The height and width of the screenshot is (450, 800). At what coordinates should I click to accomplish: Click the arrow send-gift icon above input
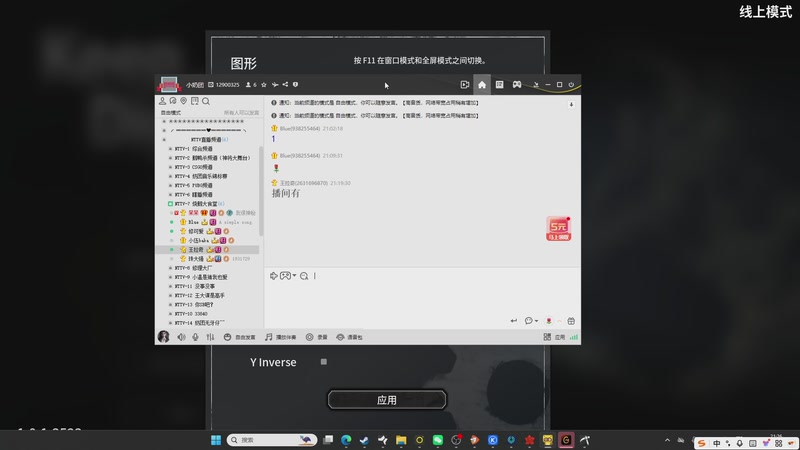click(273, 276)
